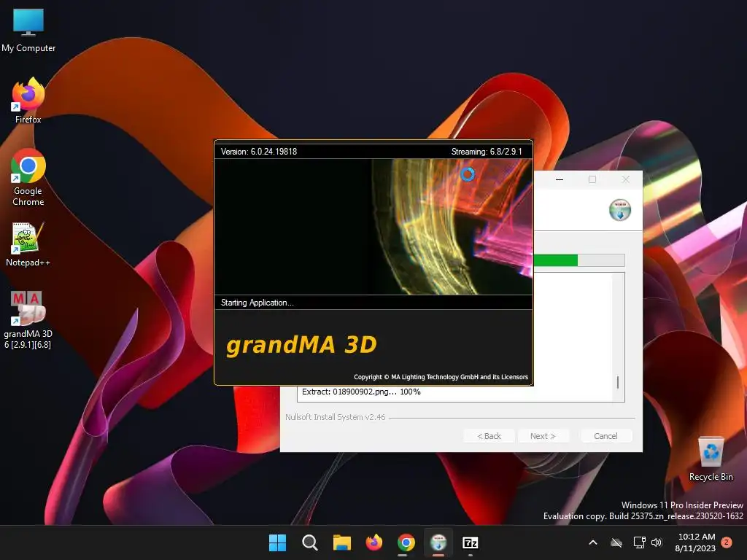
Task: Click MA Lighting copyright text
Action: tap(441, 377)
